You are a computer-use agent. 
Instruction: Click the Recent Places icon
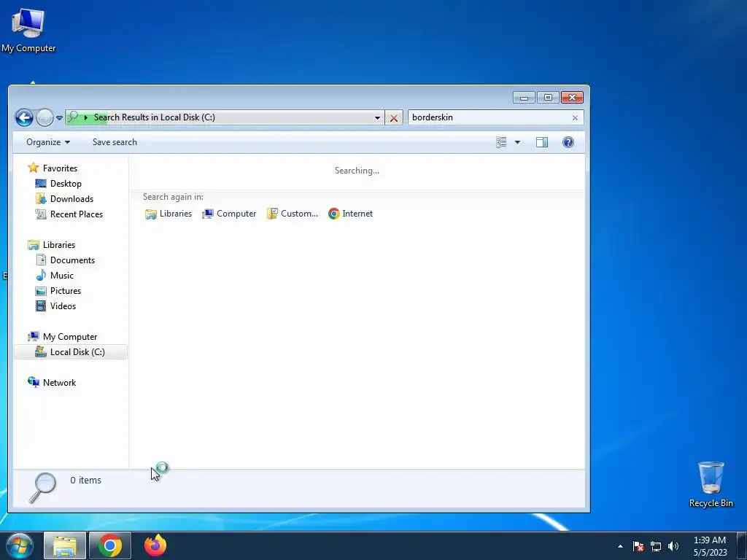click(41, 214)
